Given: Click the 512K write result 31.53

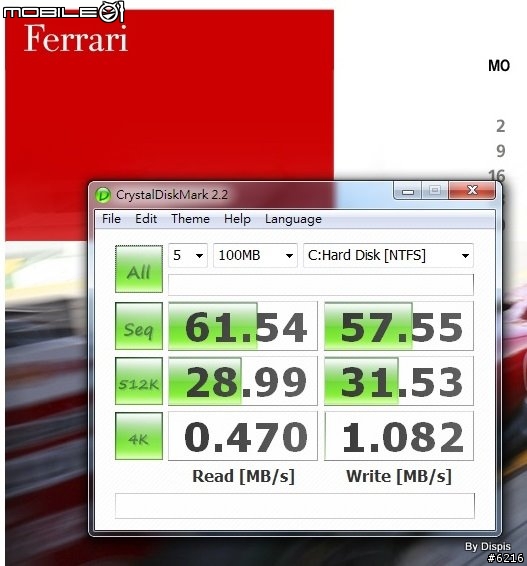Looking at the screenshot, I should point(399,381).
